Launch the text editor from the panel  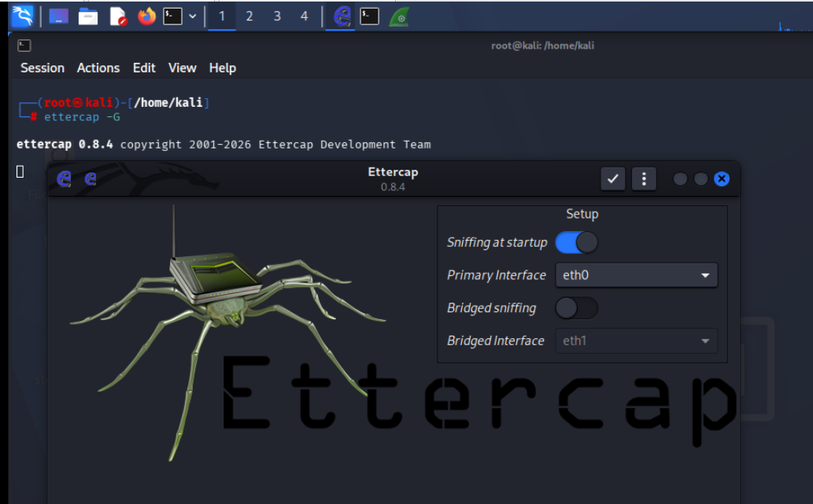(118, 17)
